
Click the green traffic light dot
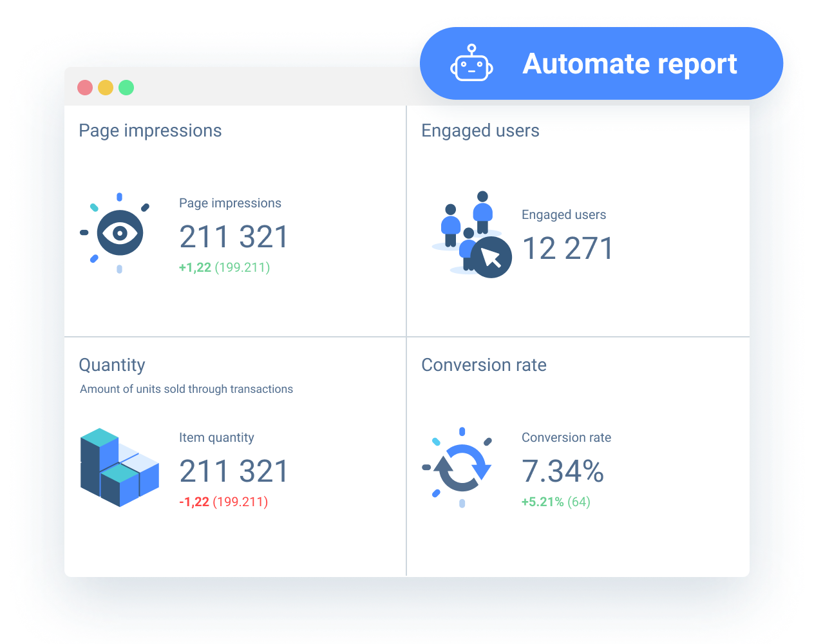(x=126, y=88)
